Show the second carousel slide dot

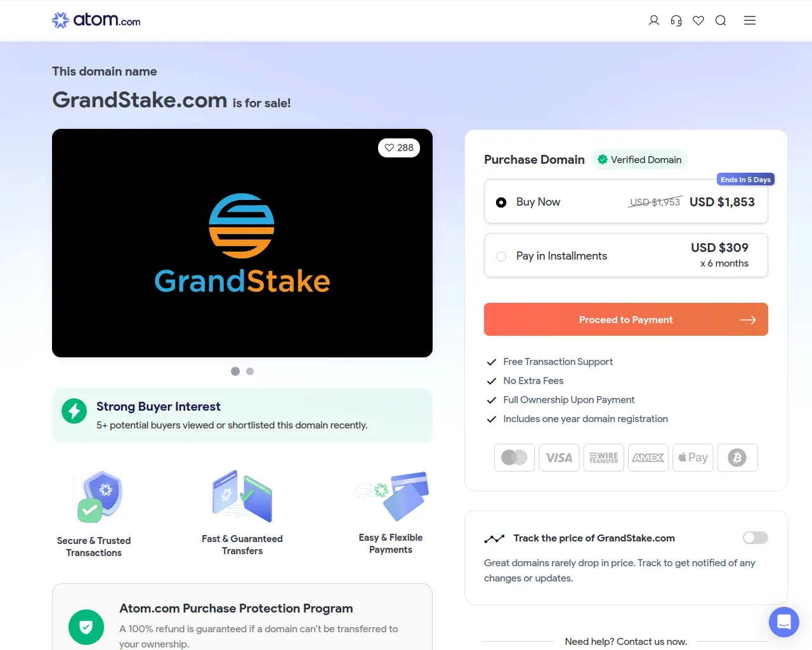[250, 371]
